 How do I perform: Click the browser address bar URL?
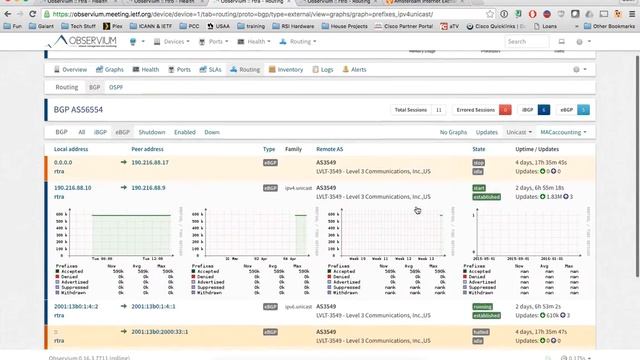tap(243, 14)
